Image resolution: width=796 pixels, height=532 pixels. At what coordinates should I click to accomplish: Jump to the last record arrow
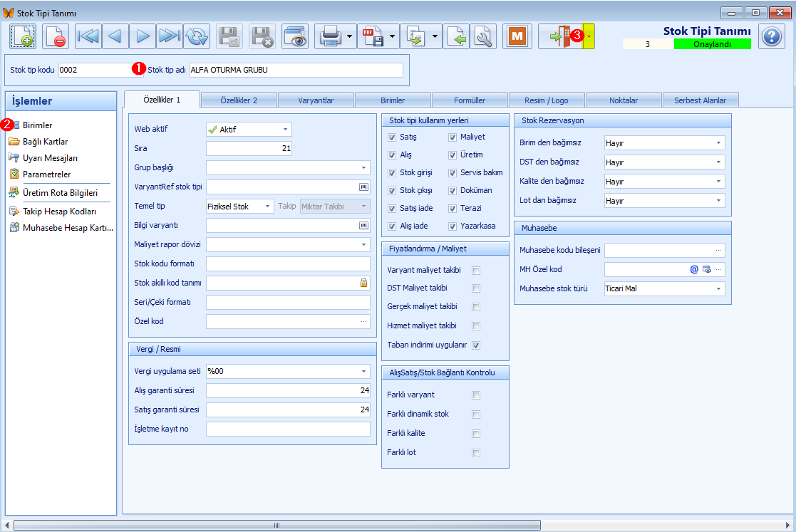[x=169, y=36]
